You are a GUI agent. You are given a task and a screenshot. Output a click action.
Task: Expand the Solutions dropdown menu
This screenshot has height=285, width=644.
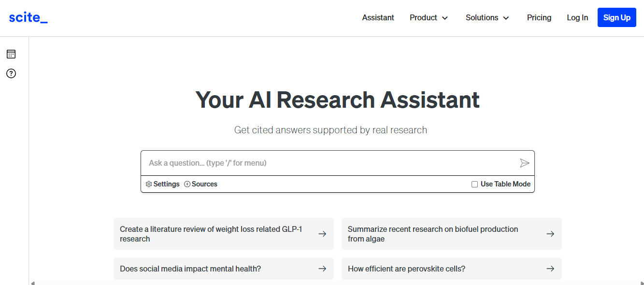(487, 18)
